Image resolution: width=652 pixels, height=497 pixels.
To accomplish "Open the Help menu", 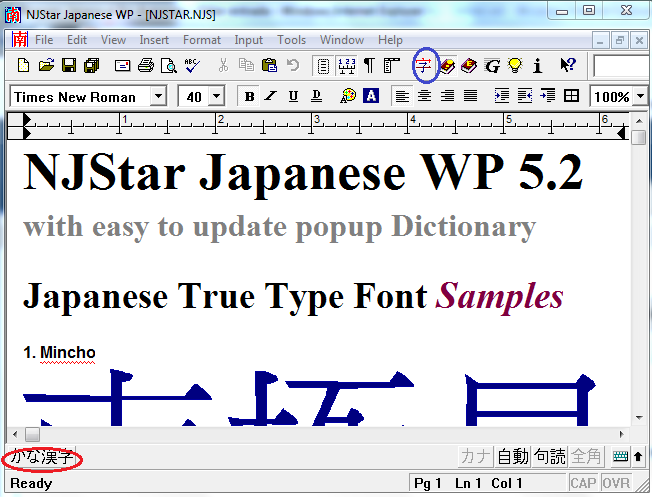I will (x=390, y=40).
